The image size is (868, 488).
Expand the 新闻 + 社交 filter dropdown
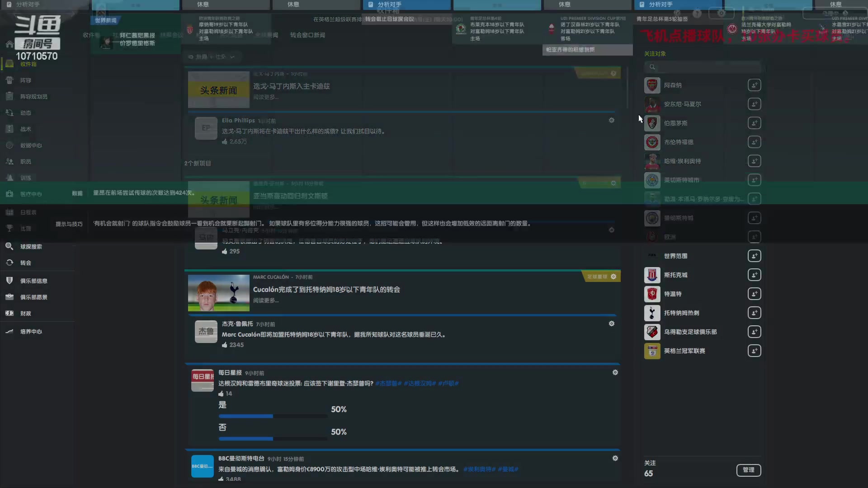(212, 57)
